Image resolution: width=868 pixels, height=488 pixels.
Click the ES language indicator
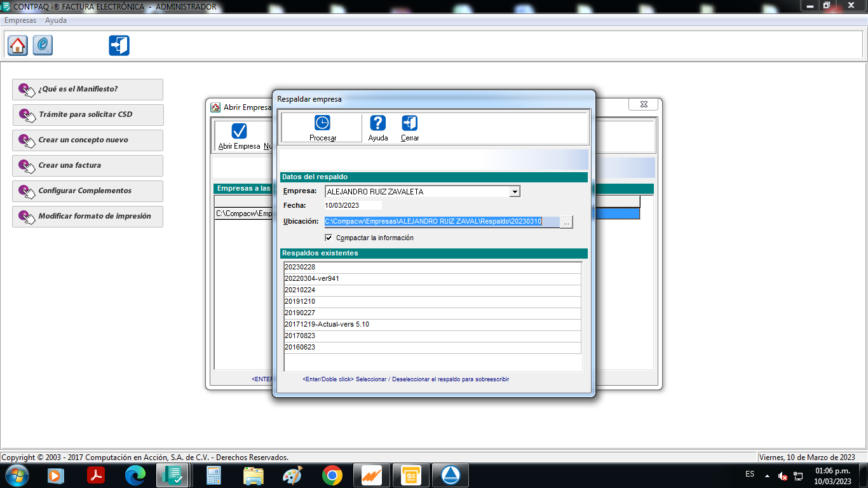click(750, 474)
